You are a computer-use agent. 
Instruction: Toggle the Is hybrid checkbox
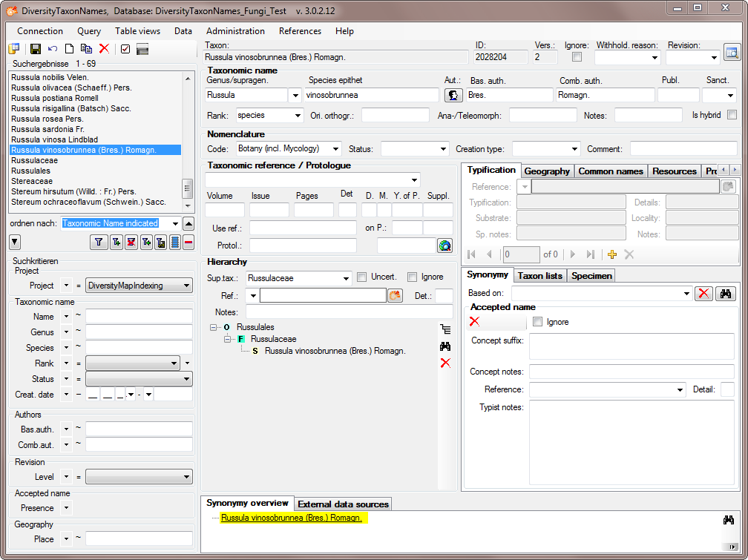(x=732, y=115)
